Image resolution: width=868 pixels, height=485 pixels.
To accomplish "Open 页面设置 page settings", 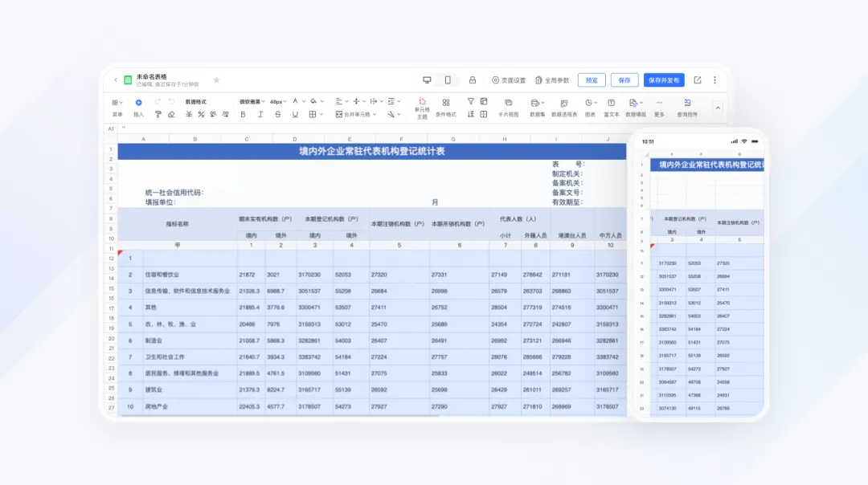I will (x=509, y=80).
